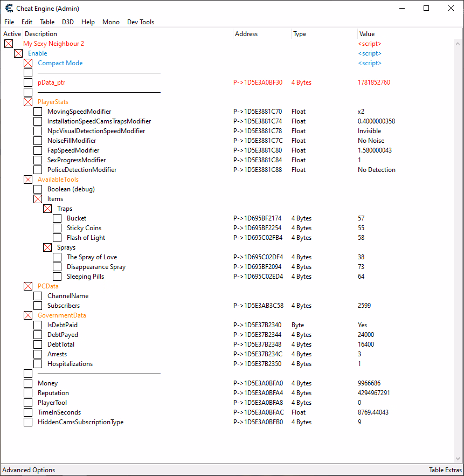Enable the MovingSpeedModifier checkbox
Image resolution: width=464 pixels, height=476 pixels.
(x=38, y=112)
